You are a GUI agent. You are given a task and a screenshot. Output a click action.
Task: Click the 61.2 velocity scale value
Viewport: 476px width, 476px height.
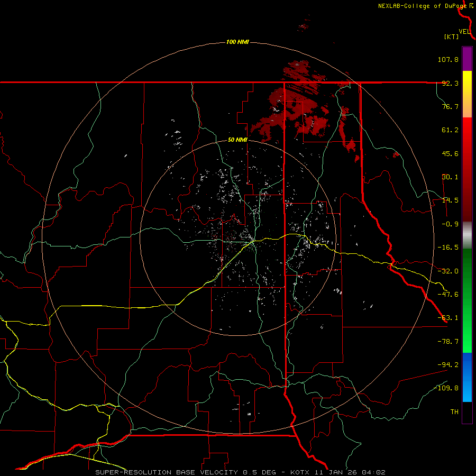pos(450,130)
